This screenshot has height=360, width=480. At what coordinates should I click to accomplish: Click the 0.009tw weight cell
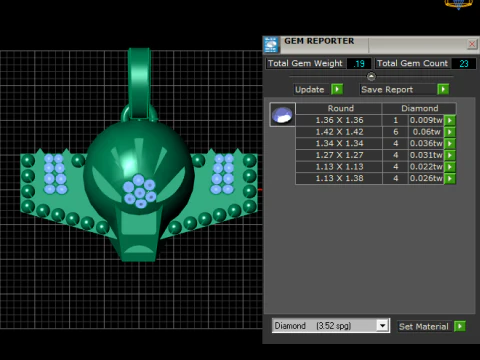[x=426, y=120]
